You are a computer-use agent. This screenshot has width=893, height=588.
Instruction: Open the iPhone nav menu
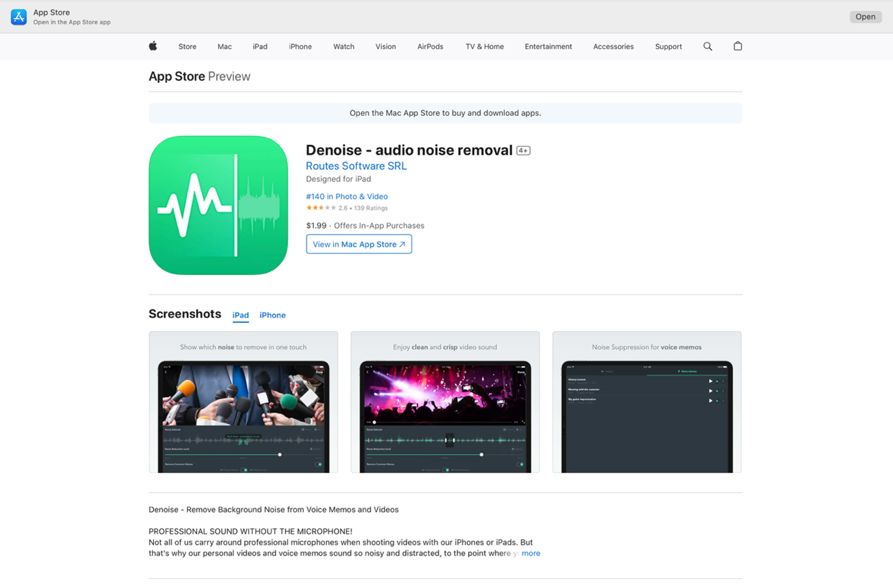tap(300, 47)
